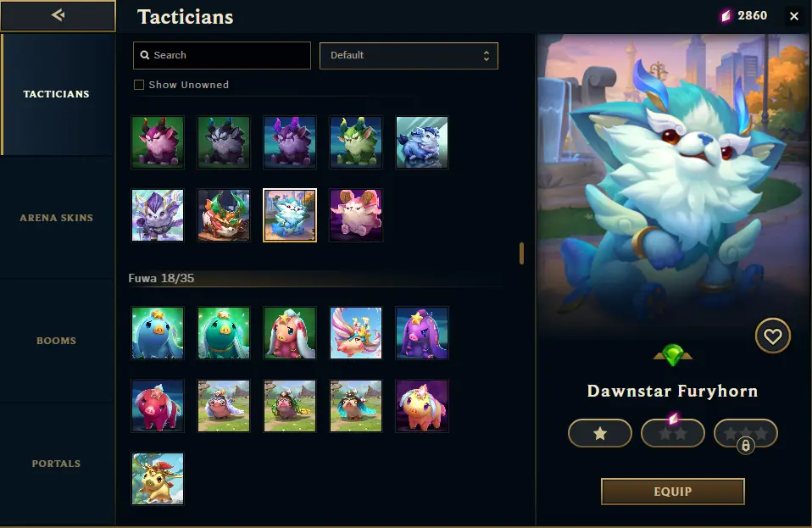Select the blue Fuwa pig thumbnail
This screenshot has height=528, width=812.
[158, 333]
